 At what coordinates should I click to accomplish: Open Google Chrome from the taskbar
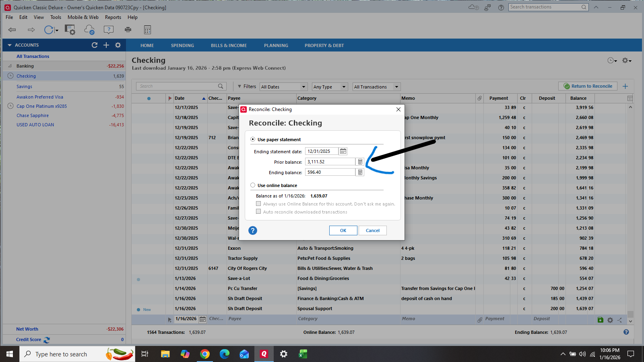pos(205,354)
